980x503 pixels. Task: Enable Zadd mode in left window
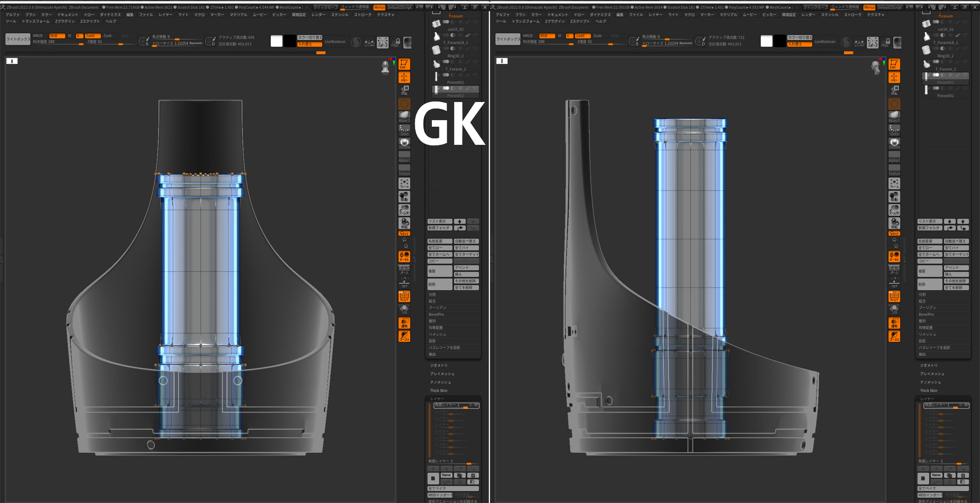pos(93,36)
